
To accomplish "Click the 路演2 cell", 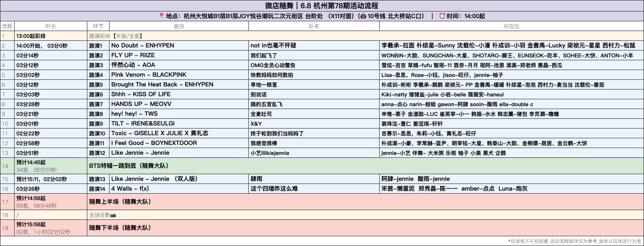I will 98,55.
